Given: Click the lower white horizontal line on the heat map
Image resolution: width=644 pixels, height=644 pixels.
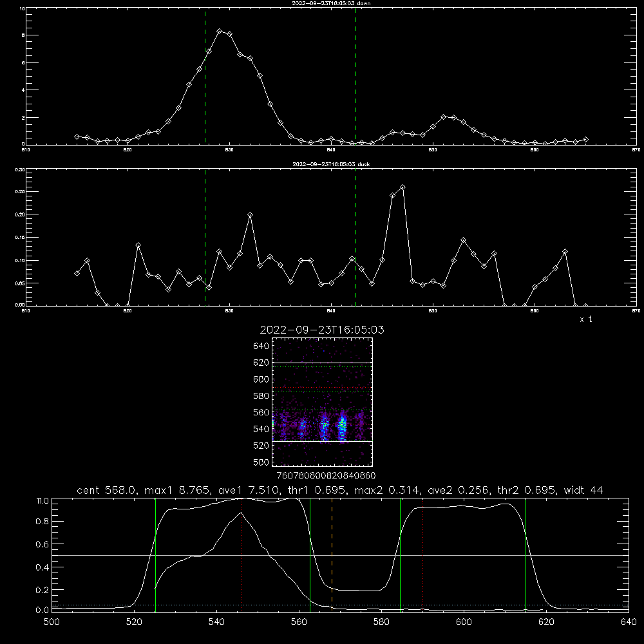Looking at the screenshot, I should (x=323, y=442).
